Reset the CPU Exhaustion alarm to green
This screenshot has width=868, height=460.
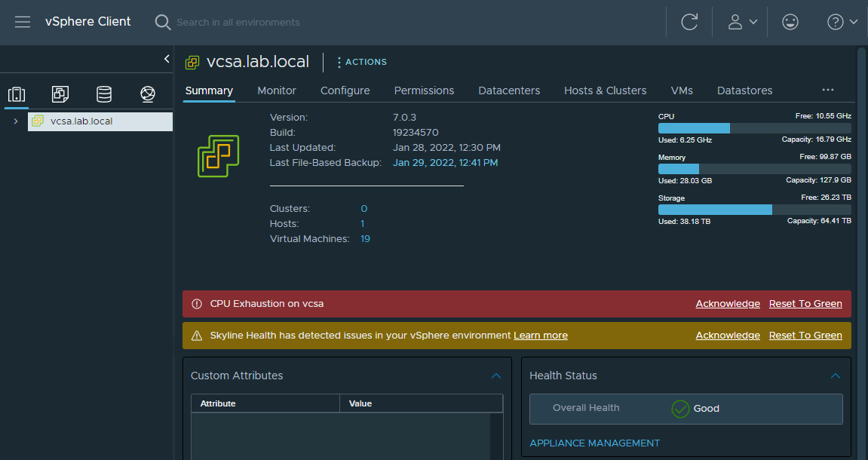click(805, 304)
